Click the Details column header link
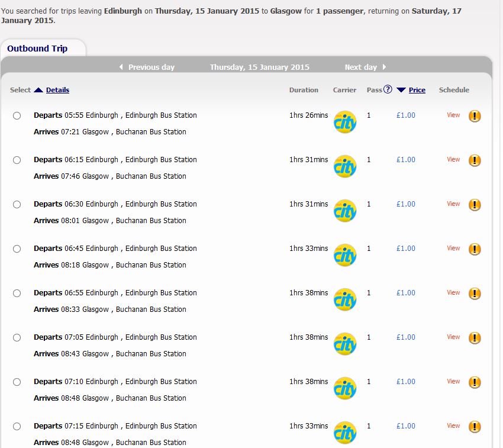 coord(57,90)
